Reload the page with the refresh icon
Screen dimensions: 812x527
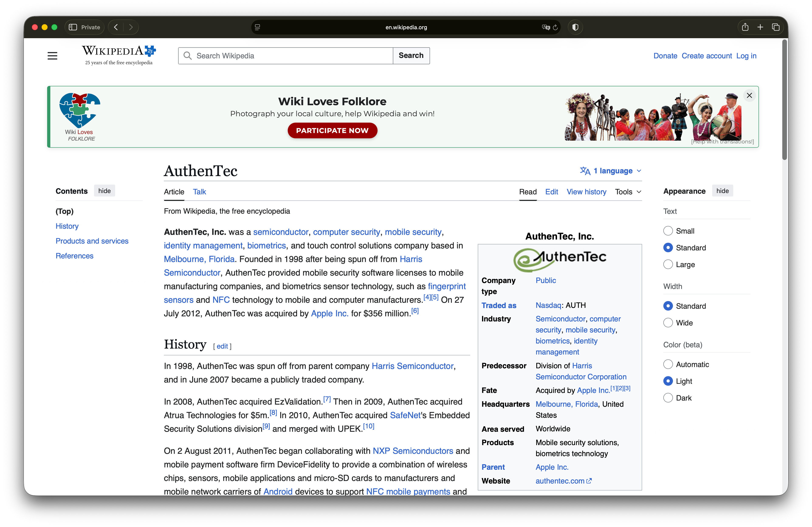click(555, 27)
